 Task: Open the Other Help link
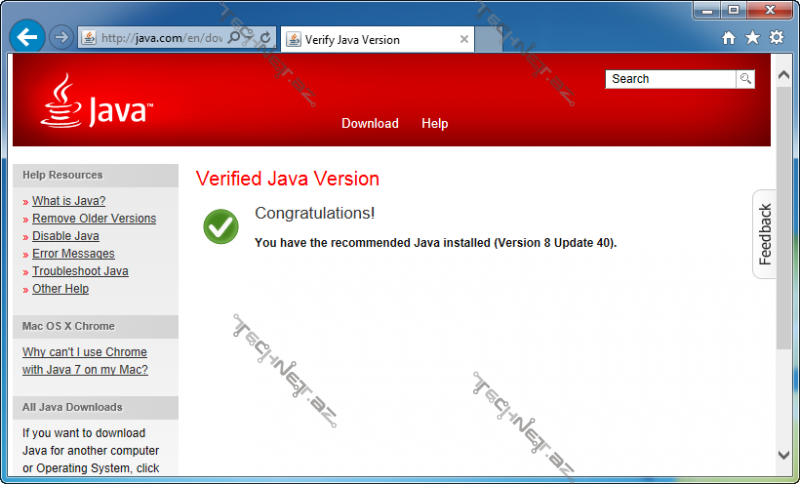tap(60, 289)
